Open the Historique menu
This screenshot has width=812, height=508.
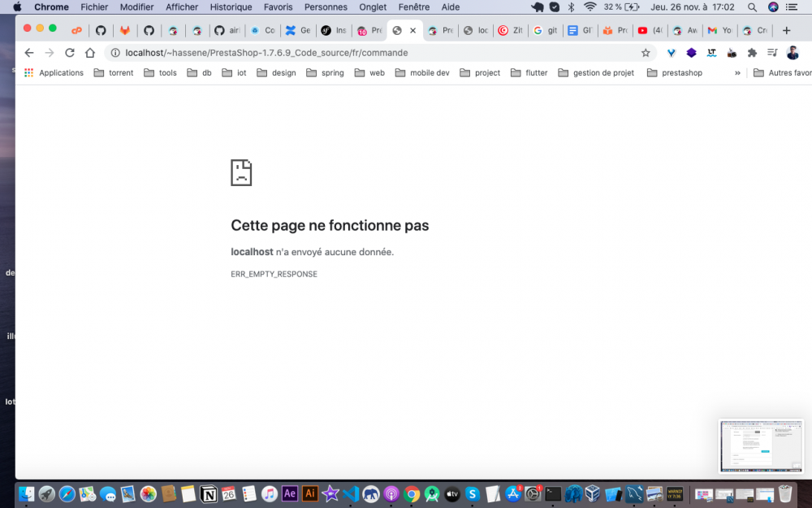[x=231, y=7]
